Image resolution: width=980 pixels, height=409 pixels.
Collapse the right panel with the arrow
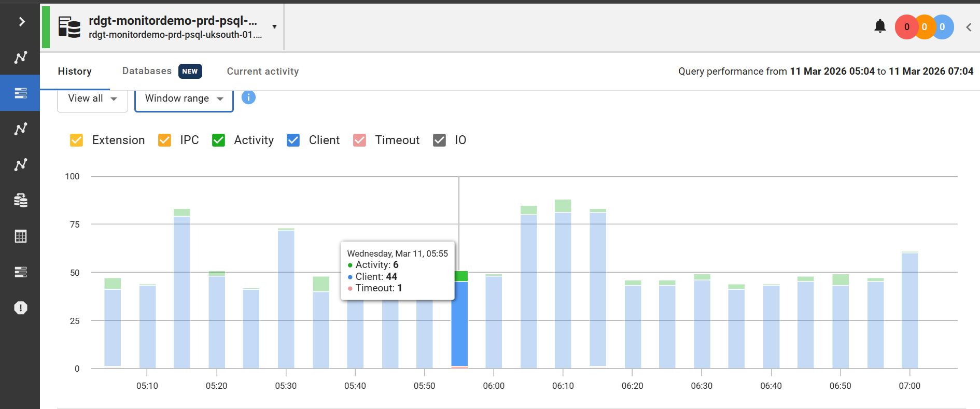(968, 27)
